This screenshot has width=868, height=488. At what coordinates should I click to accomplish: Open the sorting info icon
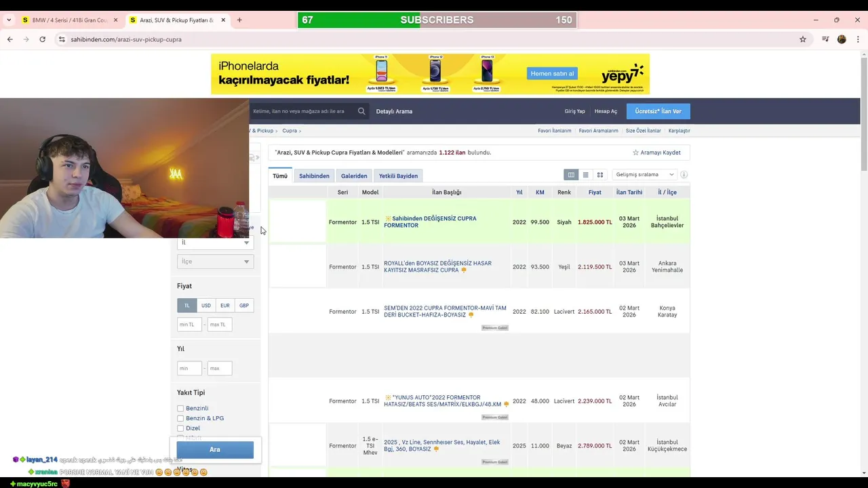coord(684,175)
